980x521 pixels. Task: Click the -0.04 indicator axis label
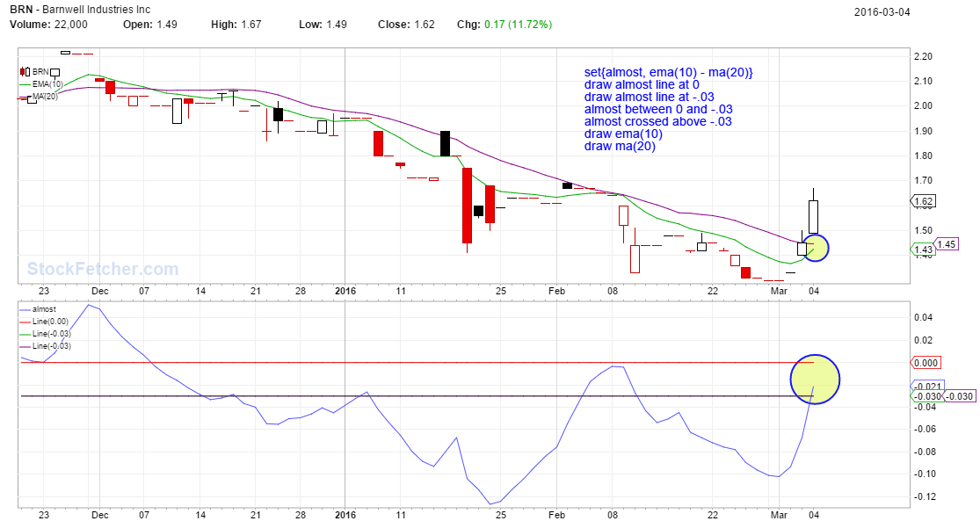pyautogui.click(x=925, y=408)
